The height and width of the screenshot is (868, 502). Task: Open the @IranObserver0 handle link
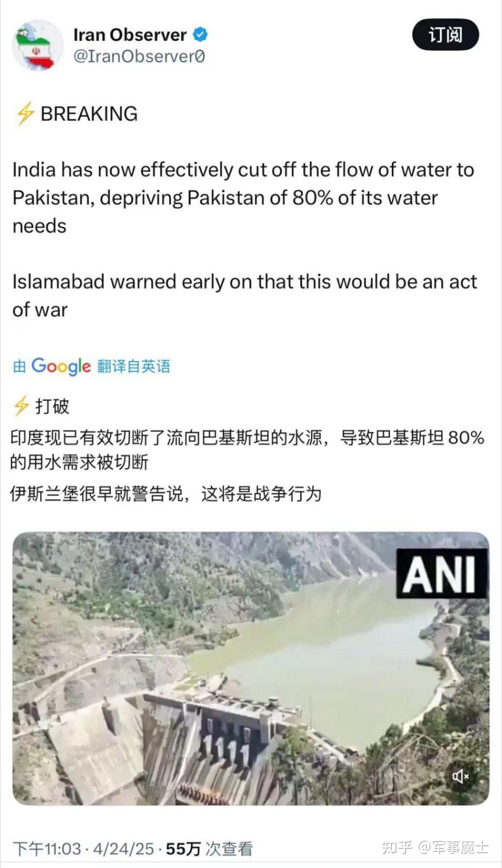pos(139,56)
